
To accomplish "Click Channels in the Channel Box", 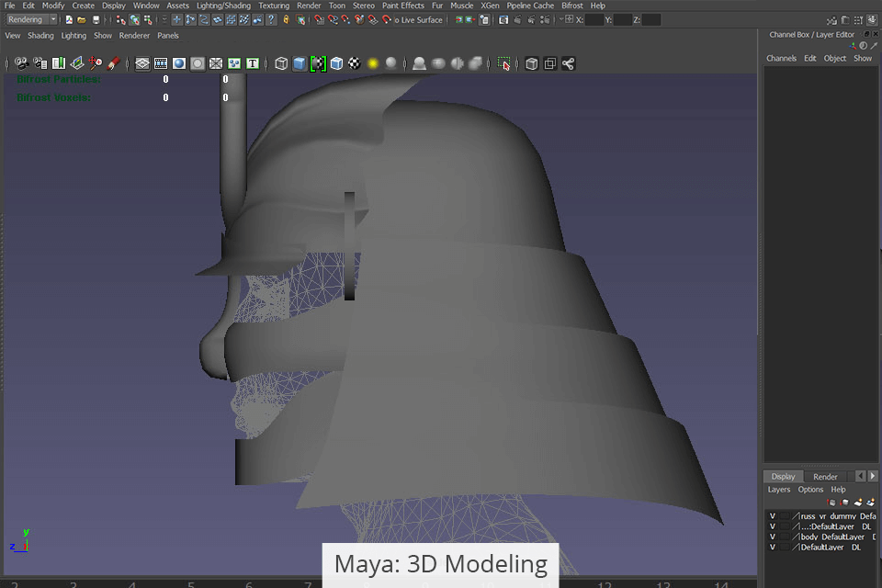I will pyautogui.click(x=782, y=58).
